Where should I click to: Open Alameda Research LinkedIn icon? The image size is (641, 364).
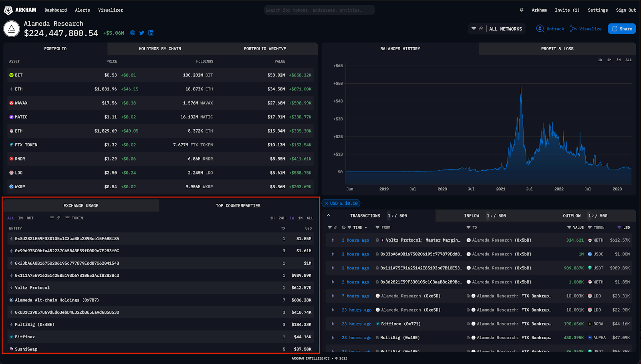click(151, 33)
